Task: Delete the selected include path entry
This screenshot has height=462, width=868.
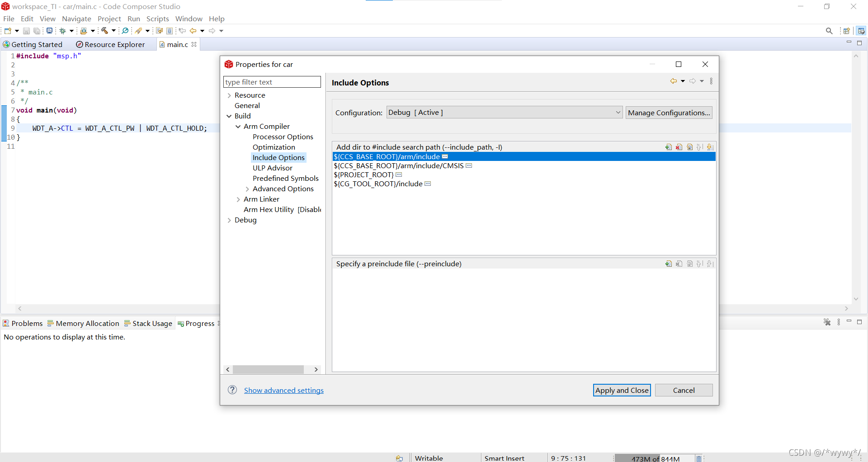Action: point(679,147)
